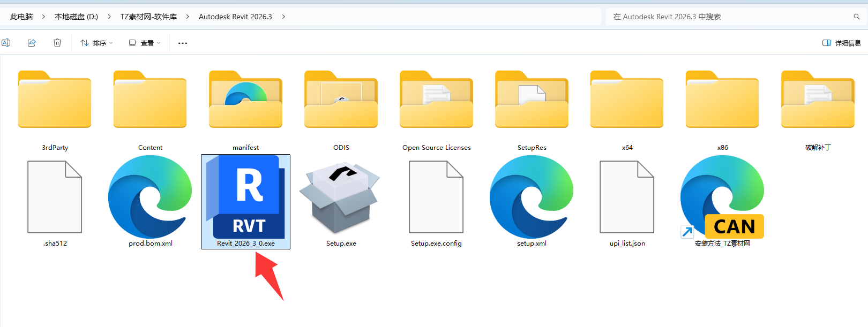Image resolution: width=868 pixels, height=327 pixels.
Task: Click the .sha512 file name
Action: (x=55, y=244)
